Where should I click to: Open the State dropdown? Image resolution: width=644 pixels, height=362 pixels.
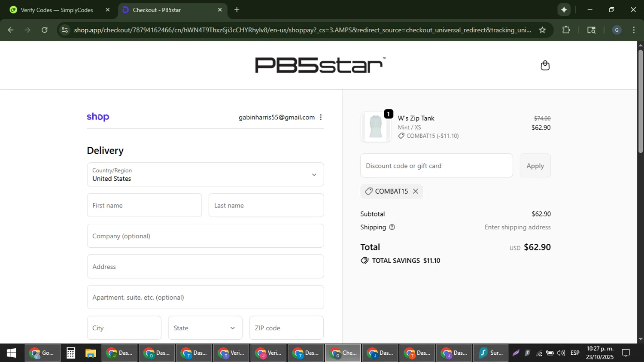(x=205, y=328)
